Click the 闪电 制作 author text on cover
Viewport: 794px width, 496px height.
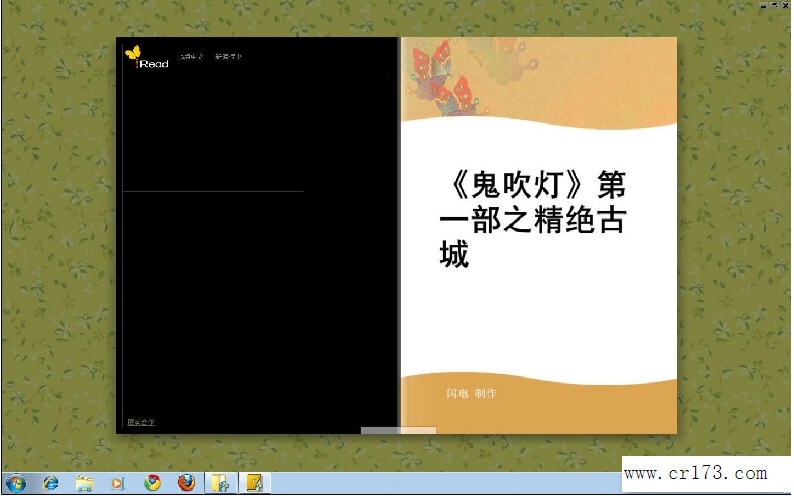coord(471,393)
